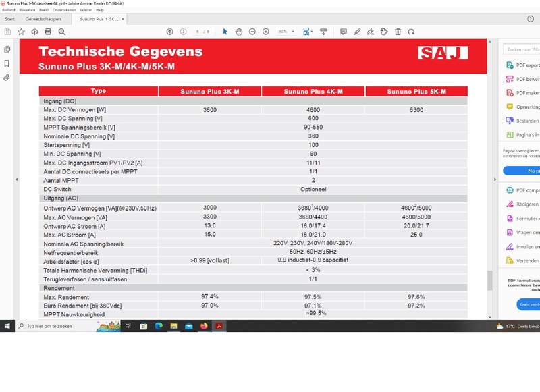Open Pagina's indelen tool

522,135
